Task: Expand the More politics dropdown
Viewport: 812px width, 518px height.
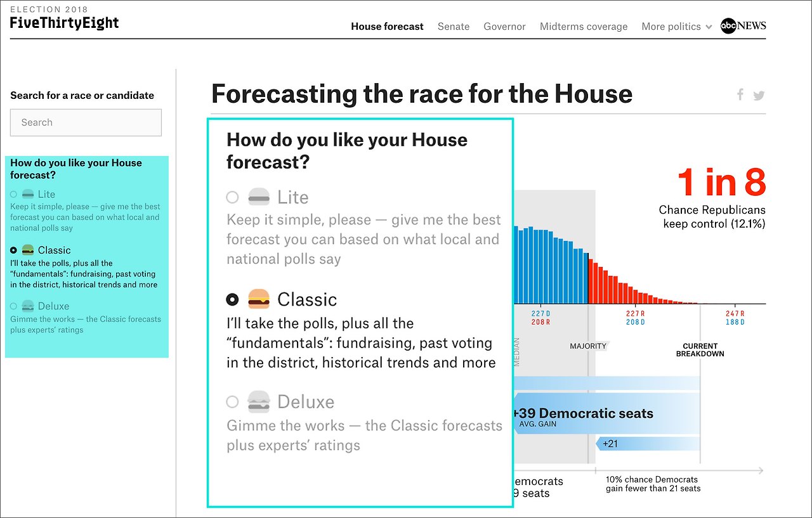Action: (671, 27)
